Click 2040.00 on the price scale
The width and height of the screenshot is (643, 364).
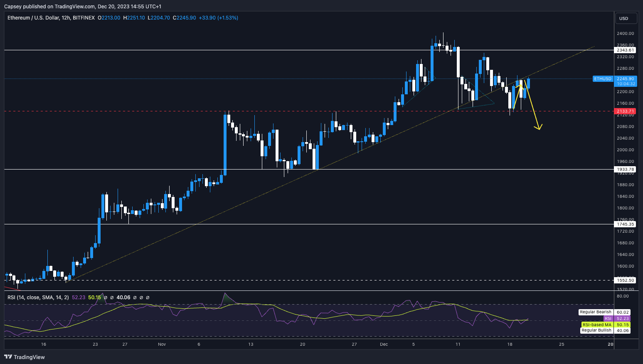click(625, 138)
